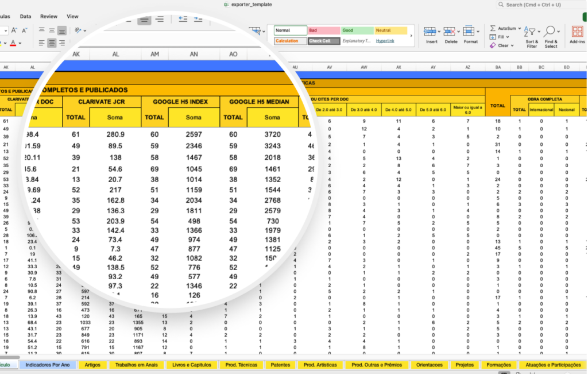The width and height of the screenshot is (588, 374).
Task: Open the Review ribbon tab
Action: point(49,17)
